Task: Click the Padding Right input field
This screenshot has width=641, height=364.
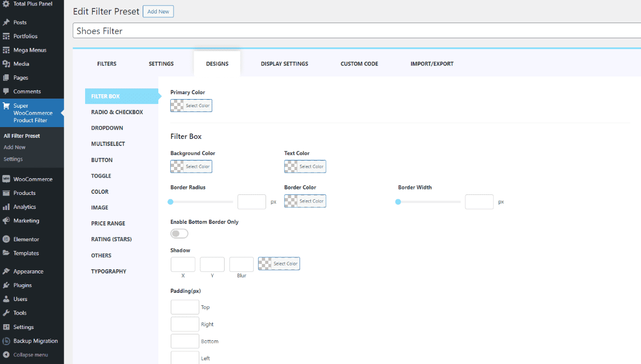Action: 185,324
